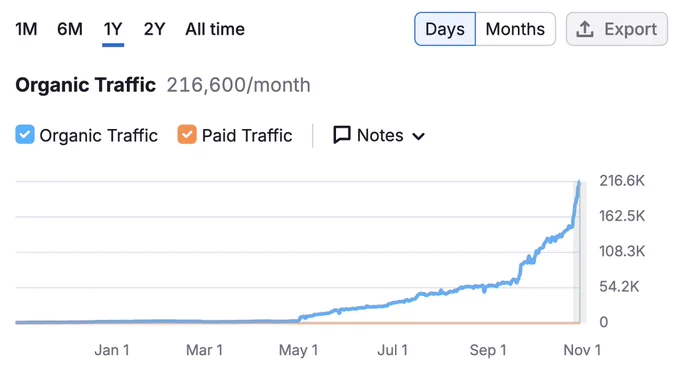
Task: Select the 1M time range
Action: (26, 29)
